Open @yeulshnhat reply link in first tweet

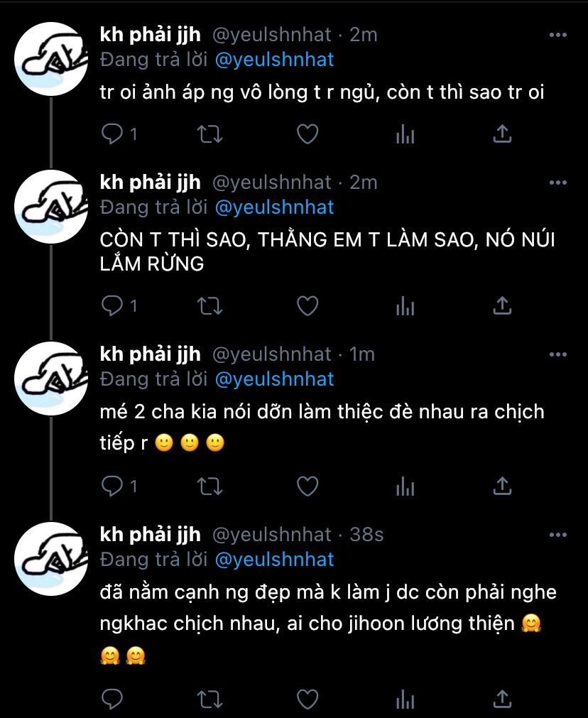274,60
